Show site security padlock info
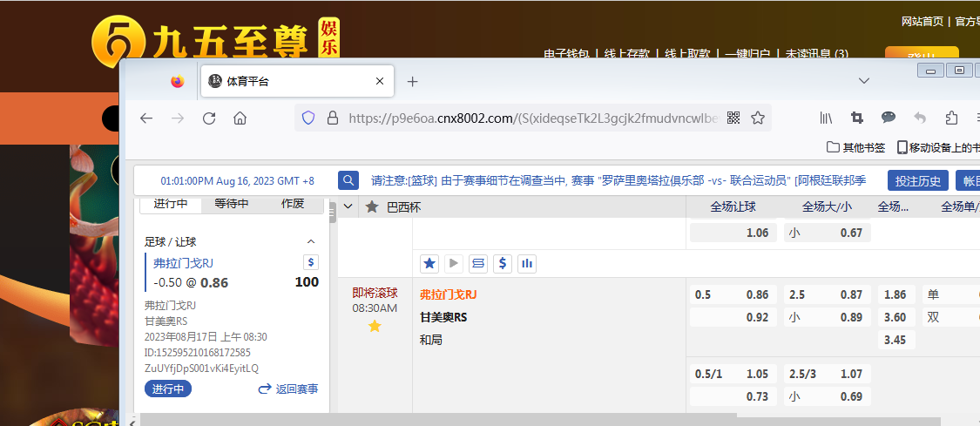 pyautogui.click(x=332, y=118)
